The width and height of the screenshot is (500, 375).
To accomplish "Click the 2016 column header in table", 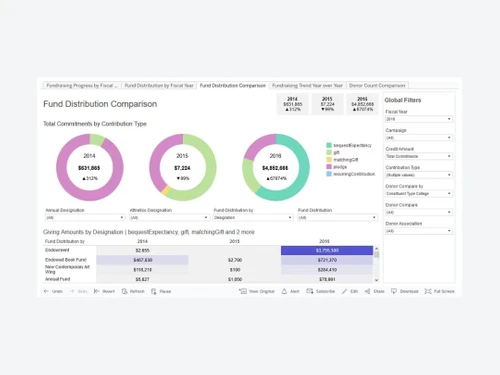I will click(x=324, y=241).
